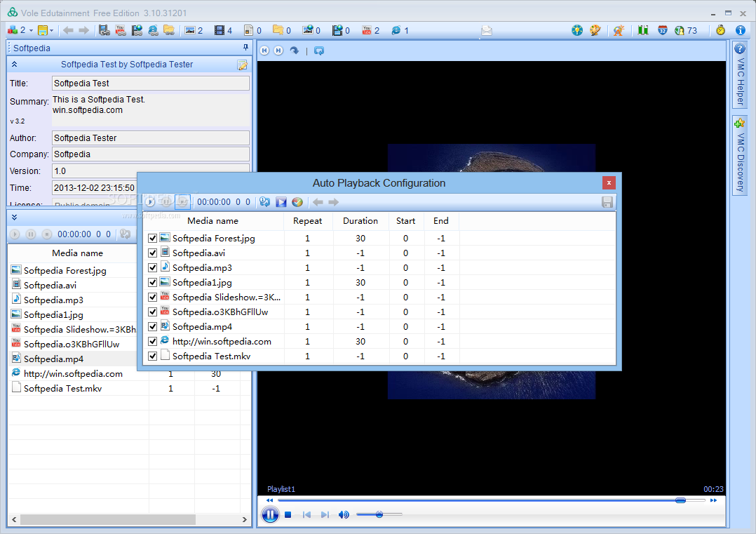Uncheck the Softpedia Test.mkv checkbox

(152, 356)
